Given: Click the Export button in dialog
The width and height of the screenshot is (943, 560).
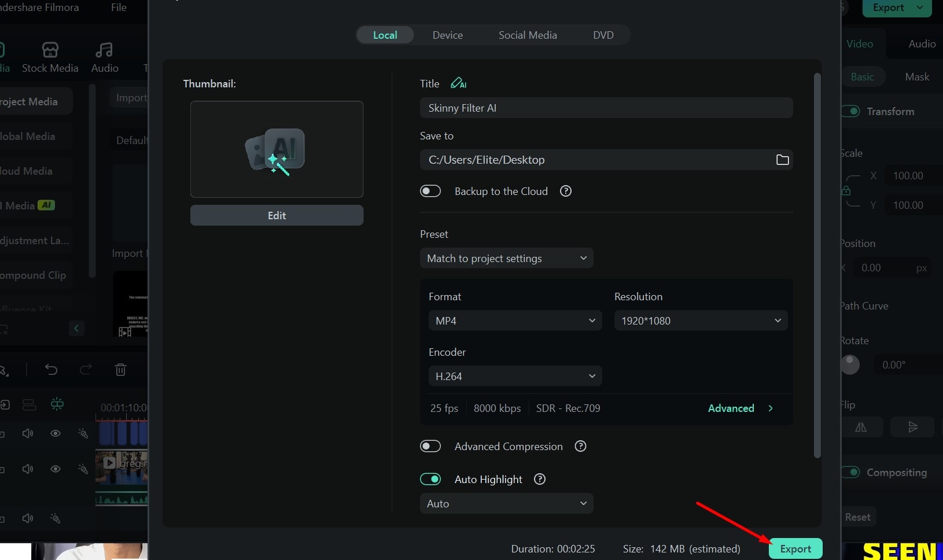Looking at the screenshot, I should click(795, 548).
